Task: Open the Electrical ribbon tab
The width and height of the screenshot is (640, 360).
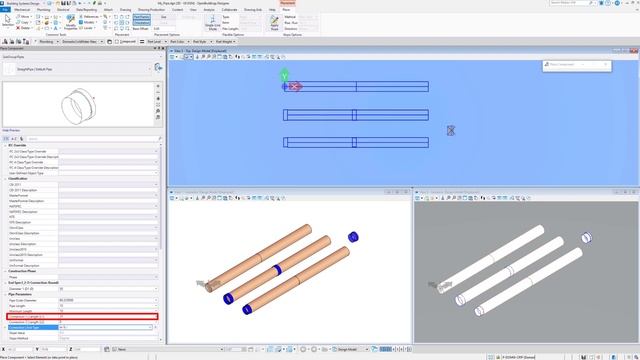Action: [63, 9]
